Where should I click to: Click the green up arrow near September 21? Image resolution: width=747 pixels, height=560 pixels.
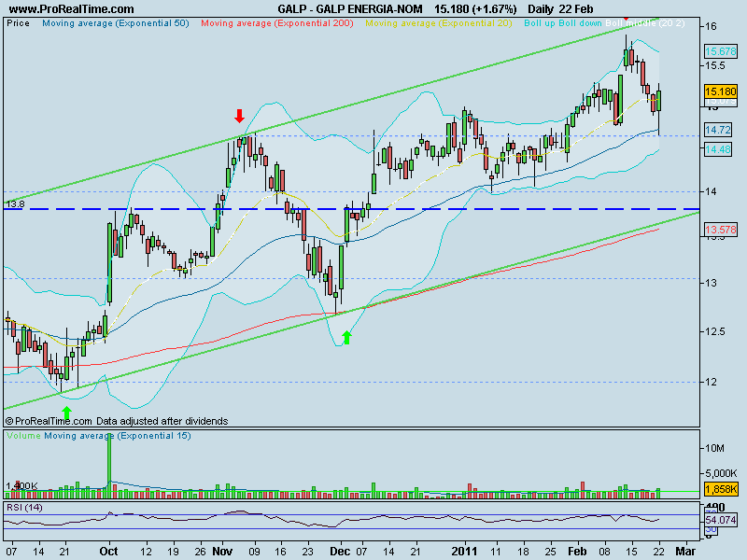tap(66, 413)
